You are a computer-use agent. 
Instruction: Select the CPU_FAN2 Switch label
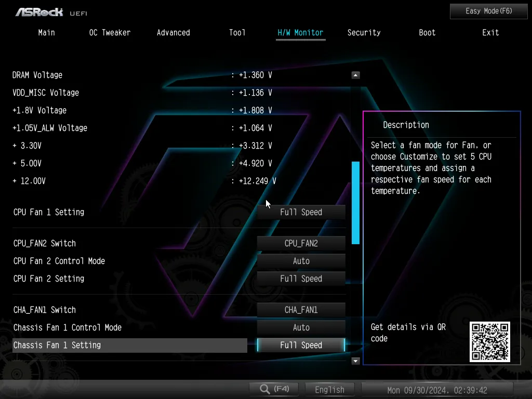pos(45,243)
